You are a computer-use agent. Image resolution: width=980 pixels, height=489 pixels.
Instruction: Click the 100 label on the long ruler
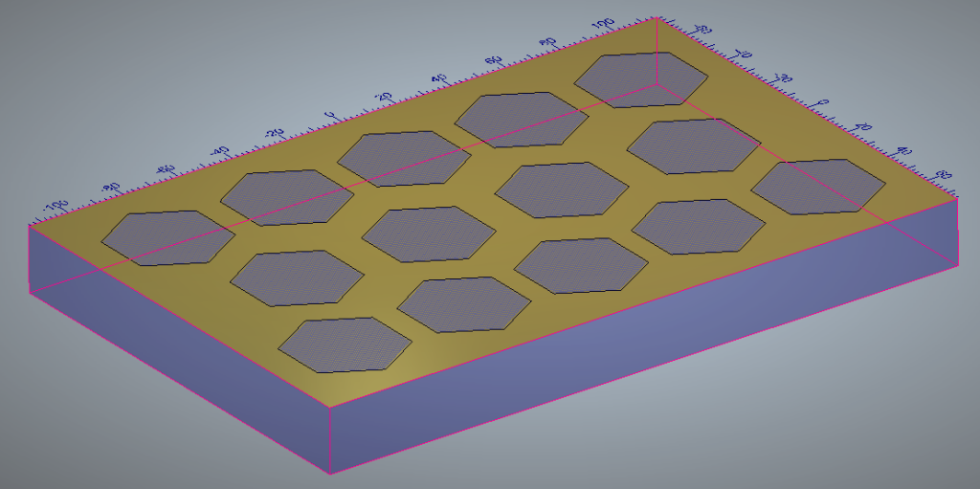tap(602, 24)
